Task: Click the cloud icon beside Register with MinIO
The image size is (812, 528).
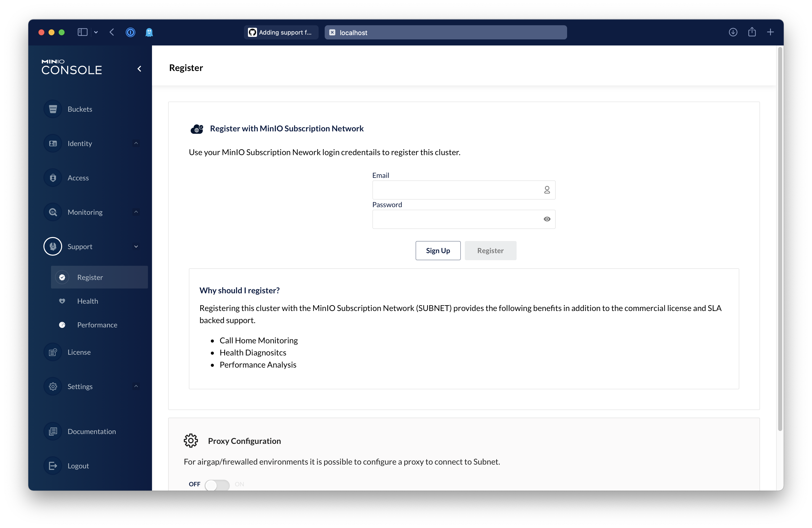Action: coord(197,129)
